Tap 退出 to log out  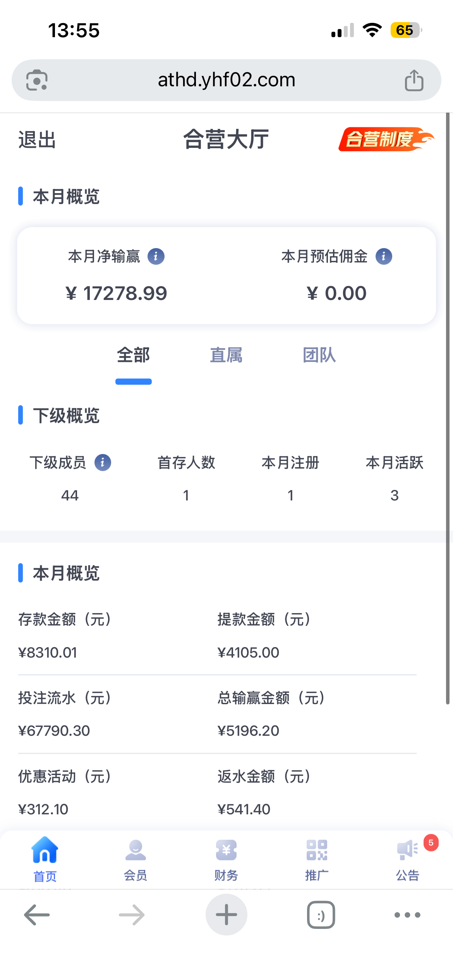(x=37, y=140)
